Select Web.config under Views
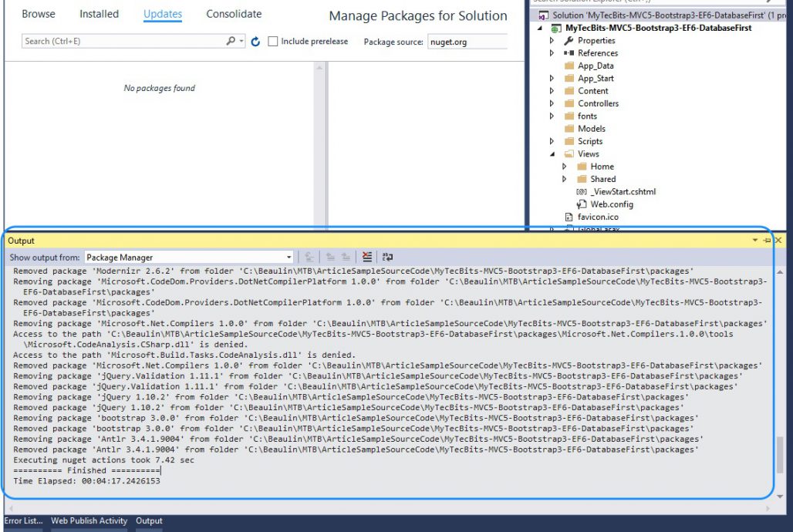 click(x=612, y=204)
